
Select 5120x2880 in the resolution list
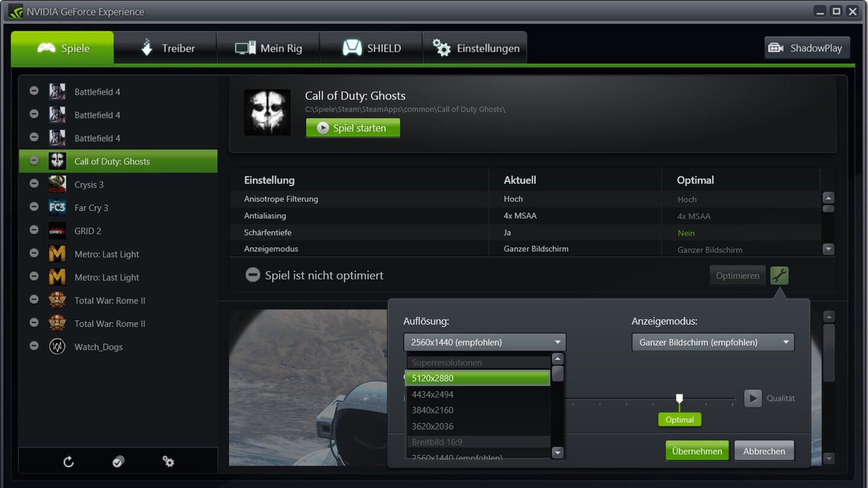click(478, 378)
